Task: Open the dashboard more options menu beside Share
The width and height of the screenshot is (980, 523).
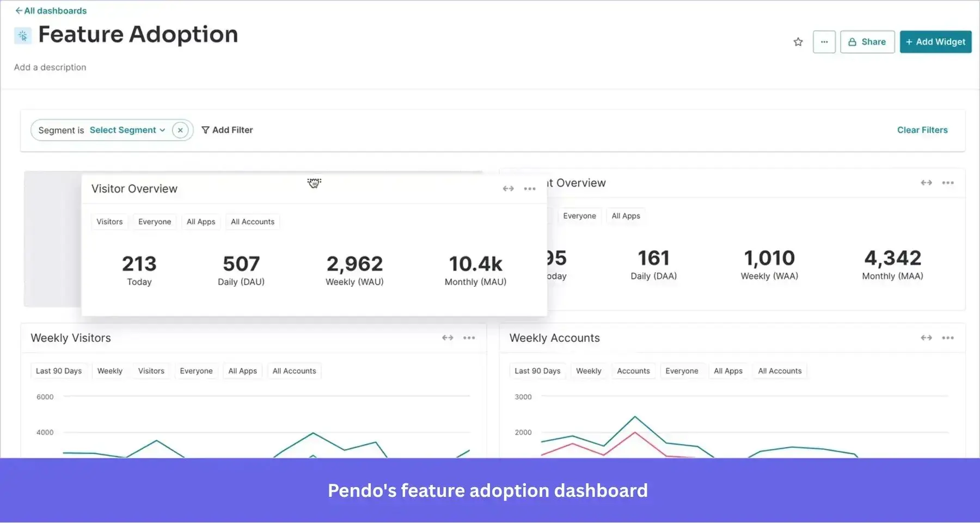Action: (x=824, y=42)
